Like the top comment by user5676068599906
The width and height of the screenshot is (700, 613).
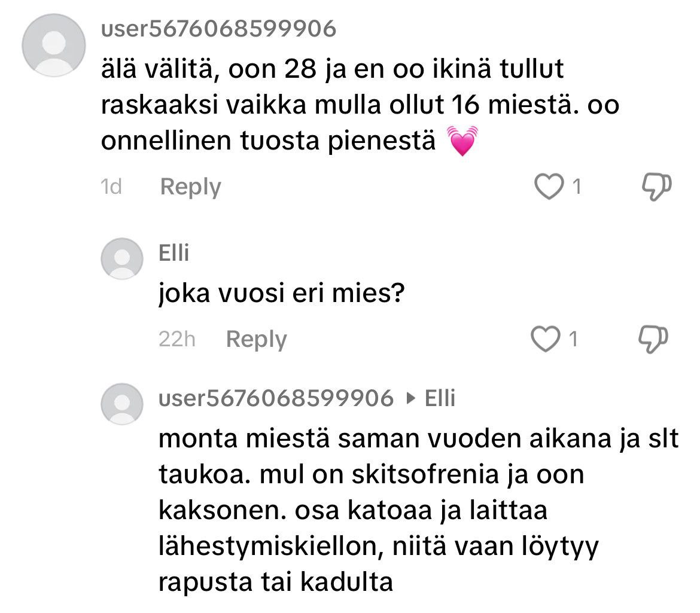click(550, 188)
